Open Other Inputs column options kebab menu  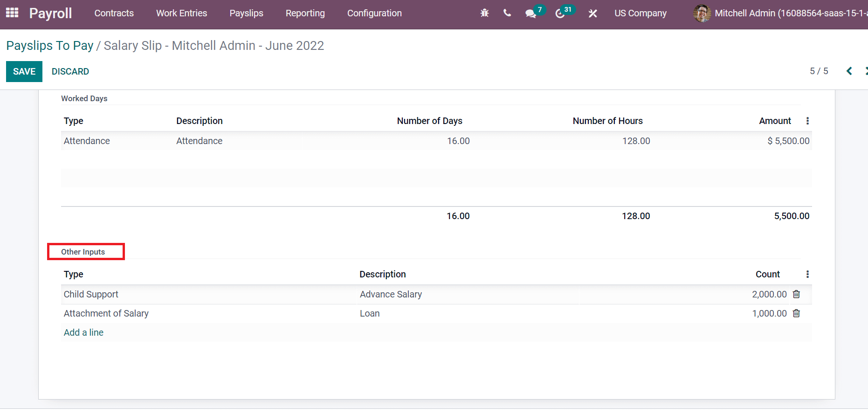click(807, 274)
